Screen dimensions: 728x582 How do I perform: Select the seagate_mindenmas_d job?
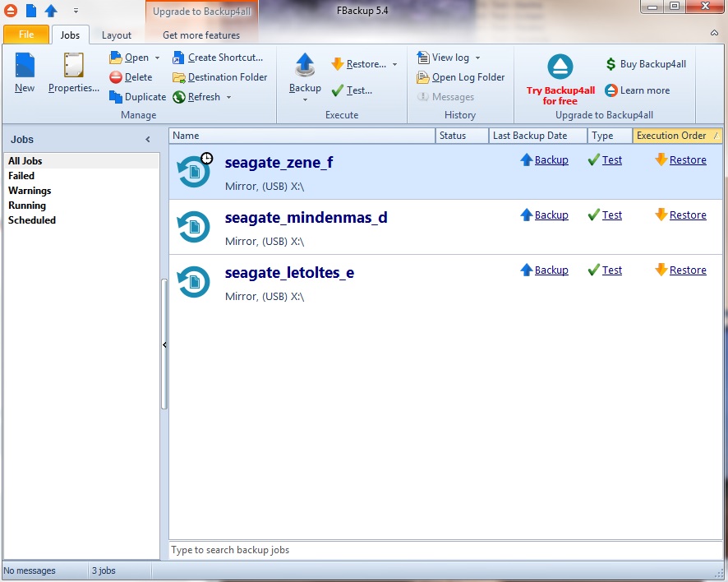pos(445,227)
